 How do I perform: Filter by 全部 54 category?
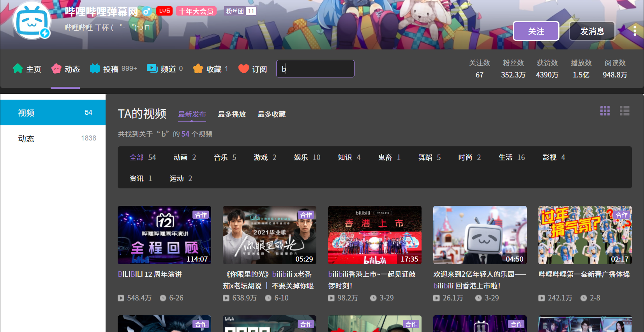[143, 157]
